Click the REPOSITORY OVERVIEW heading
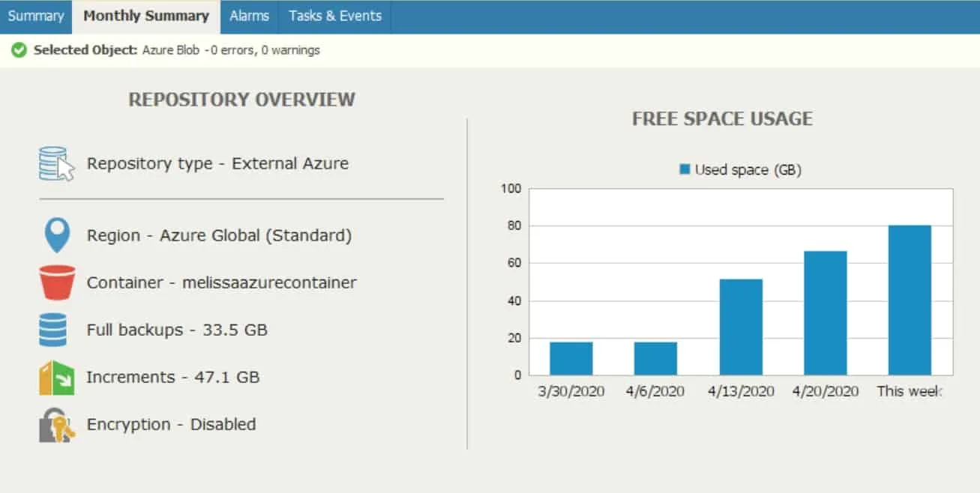This screenshot has height=493, width=980. pyautogui.click(x=241, y=100)
